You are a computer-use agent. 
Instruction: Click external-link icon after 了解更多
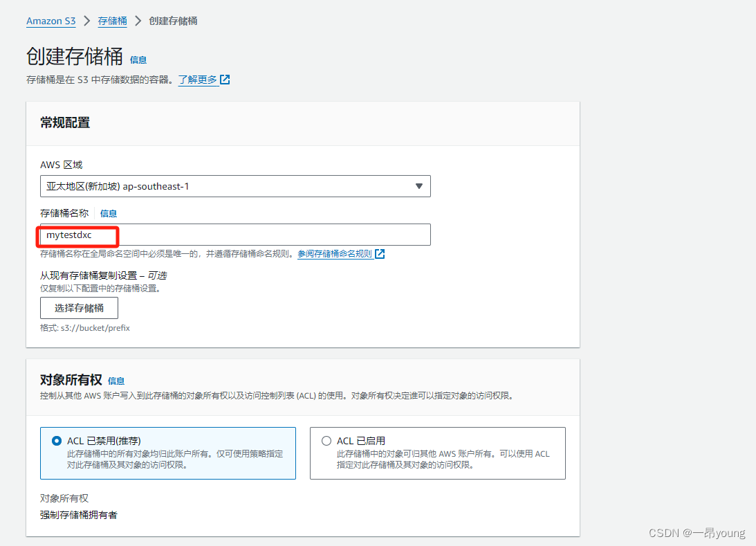(225, 80)
